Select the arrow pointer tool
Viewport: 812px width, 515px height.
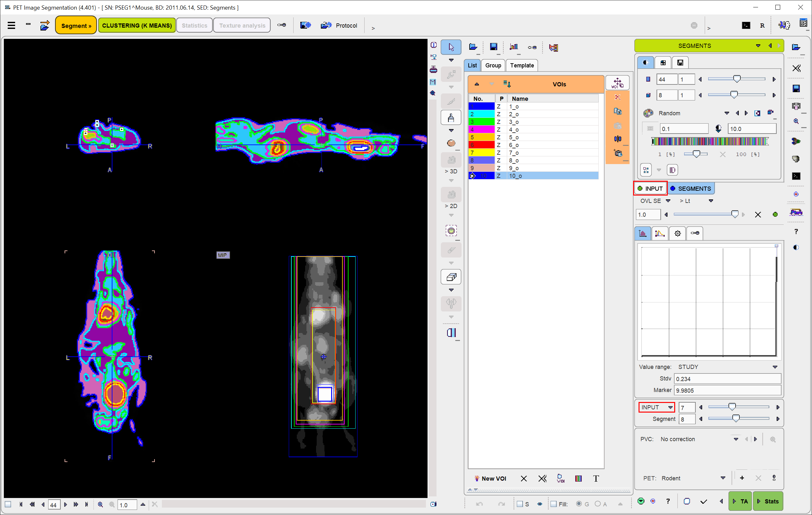(451, 47)
